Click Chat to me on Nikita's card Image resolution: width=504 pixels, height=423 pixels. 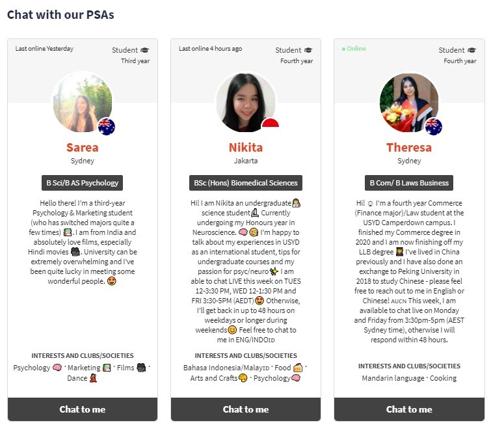[x=246, y=409]
